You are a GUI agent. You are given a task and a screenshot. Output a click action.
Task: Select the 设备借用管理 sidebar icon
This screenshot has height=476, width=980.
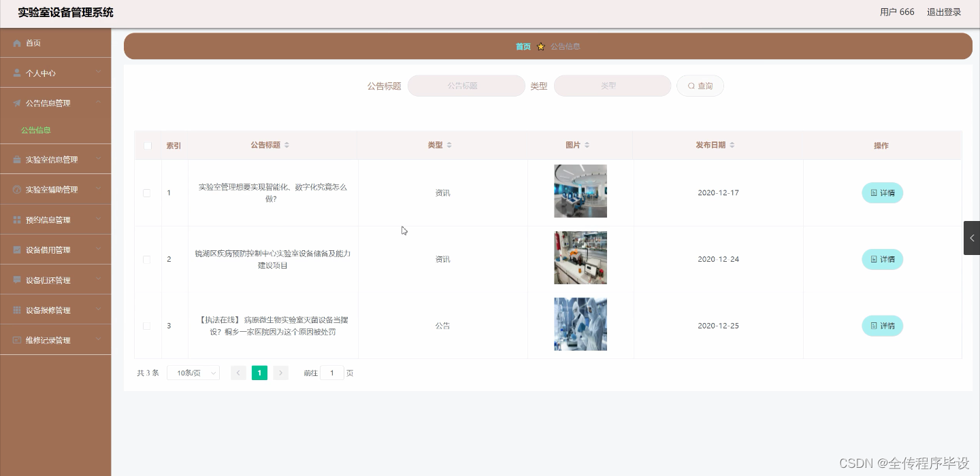(x=16, y=250)
